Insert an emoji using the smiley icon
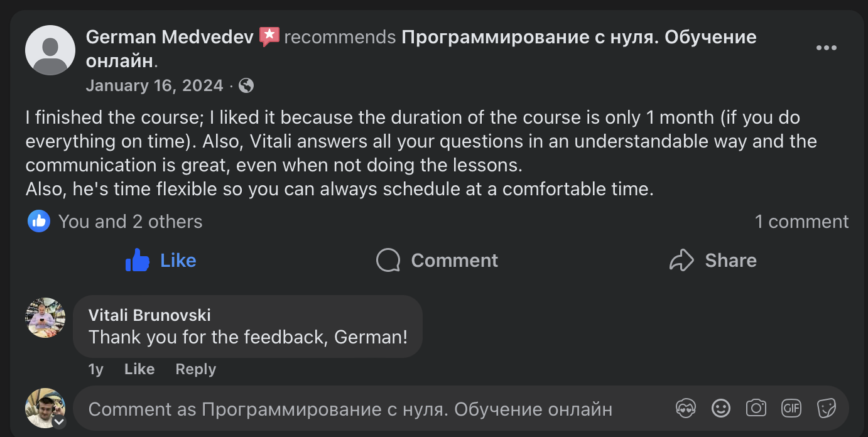The image size is (868, 437). pos(720,408)
